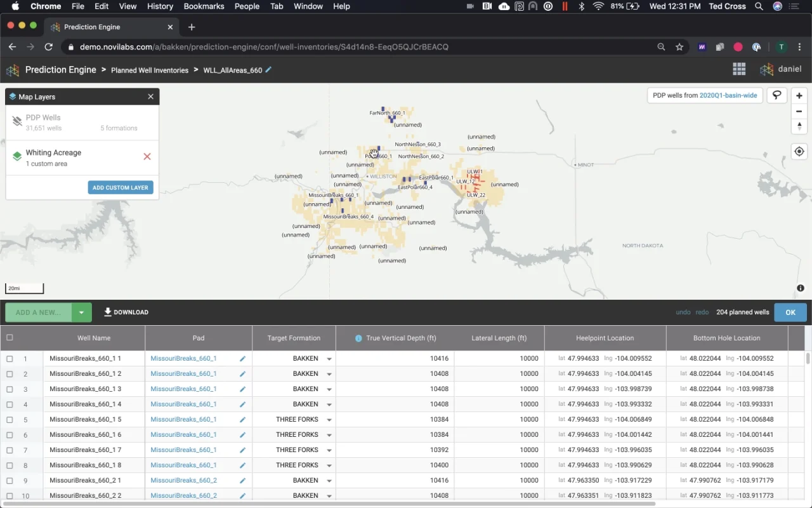Close the Map Layers panel
This screenshot has width=812, height=508.
(x=150, y=97)
